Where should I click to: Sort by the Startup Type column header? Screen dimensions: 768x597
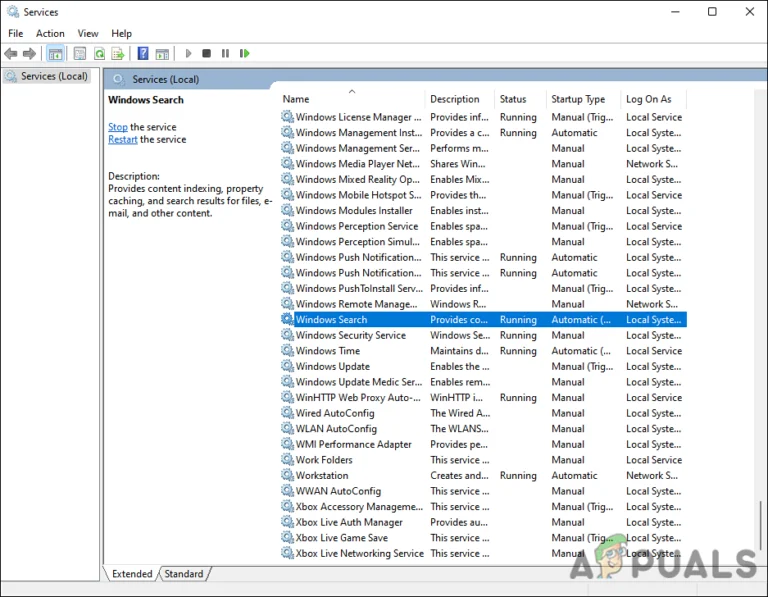point(584,99)
